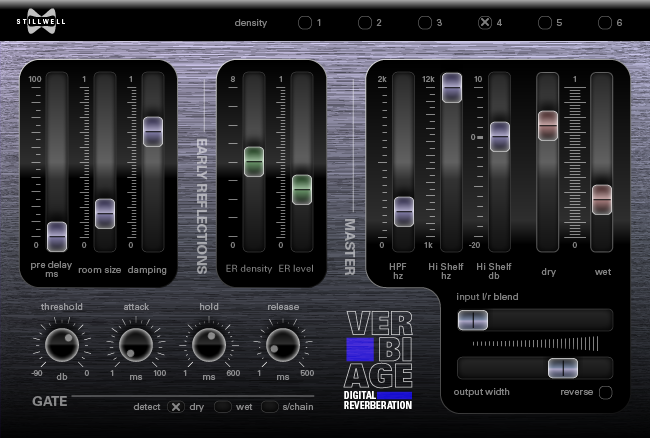Click the 'room size' label
The height and width of the screenshot is (438, 650).
coord(99,270)
